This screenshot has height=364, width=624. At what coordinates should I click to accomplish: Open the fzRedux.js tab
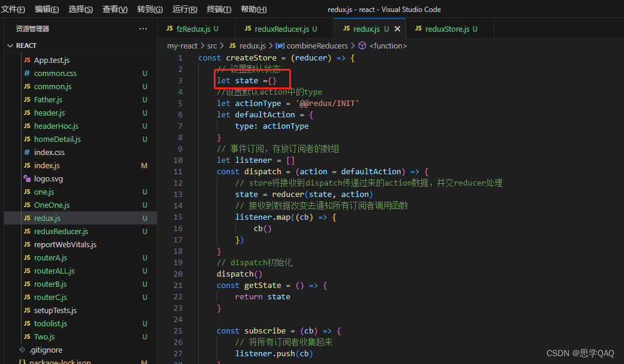coord(193,28)
